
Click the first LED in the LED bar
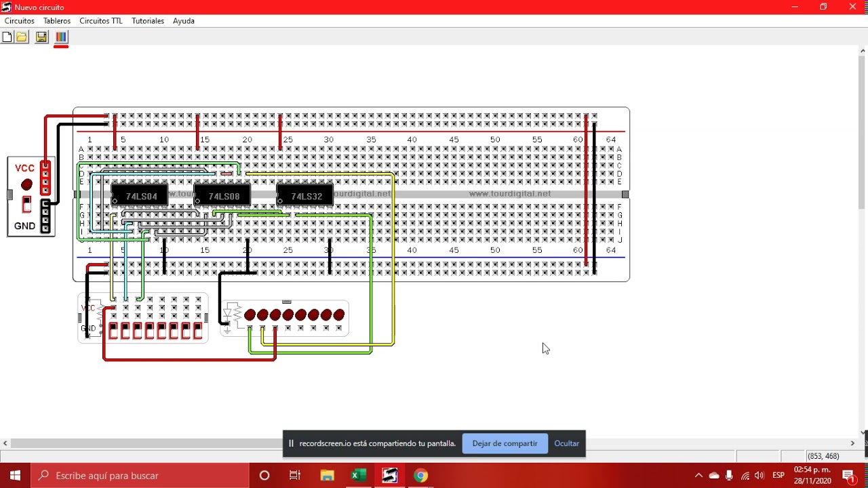pyautogui.click(x=250, y=315)
